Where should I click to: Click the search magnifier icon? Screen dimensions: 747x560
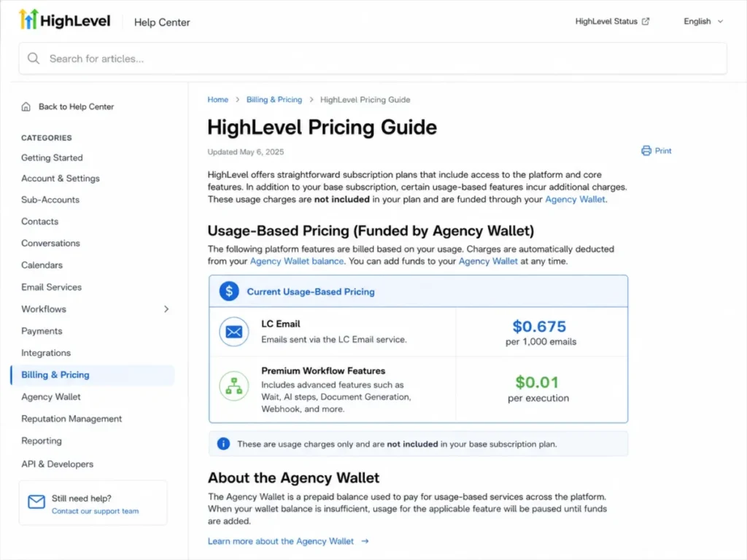34,58
